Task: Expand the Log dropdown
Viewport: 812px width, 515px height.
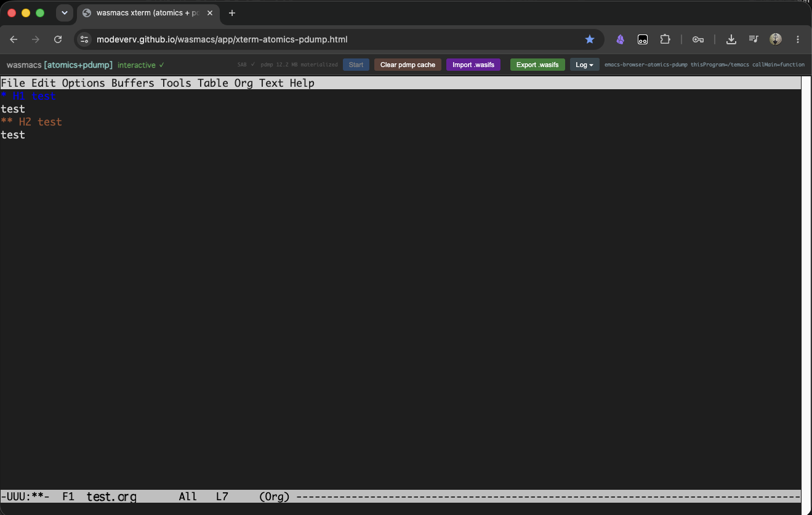Action: click(x=584, y=65)
